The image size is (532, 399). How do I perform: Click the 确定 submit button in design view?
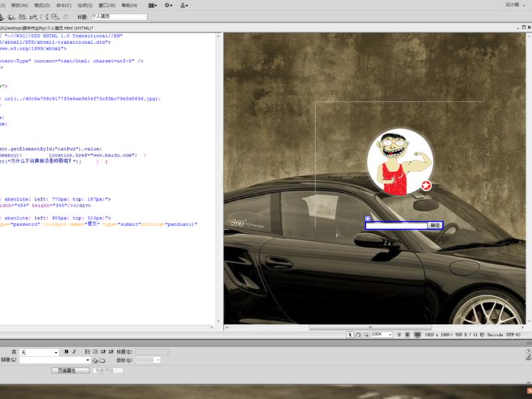(x=435, y=225)
